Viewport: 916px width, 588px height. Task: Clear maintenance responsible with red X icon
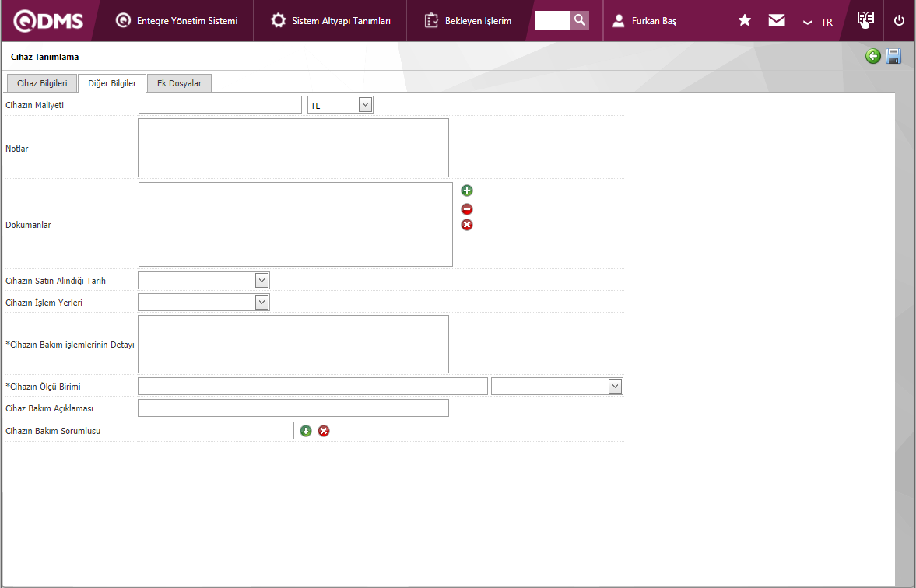pyautogui.click(x=324, y=431)
